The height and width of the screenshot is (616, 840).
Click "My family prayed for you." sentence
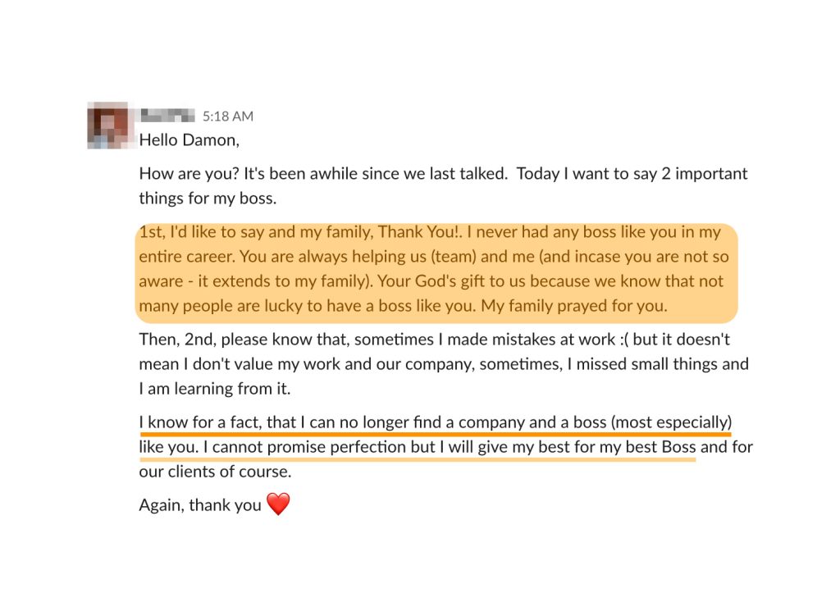pos(574,306)
